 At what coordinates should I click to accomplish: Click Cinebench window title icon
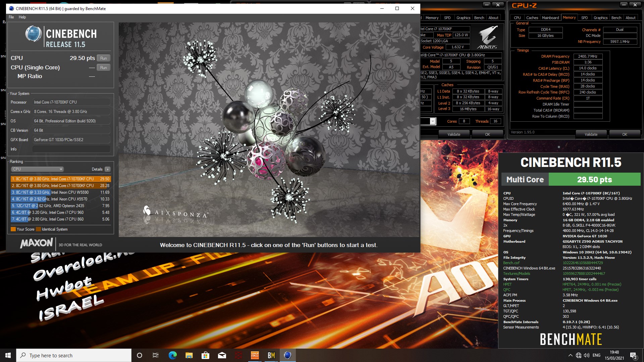[x=11, y=8]
